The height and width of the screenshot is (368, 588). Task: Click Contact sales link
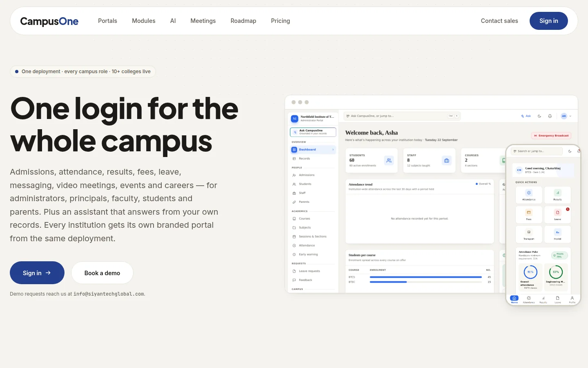(499, 21)
